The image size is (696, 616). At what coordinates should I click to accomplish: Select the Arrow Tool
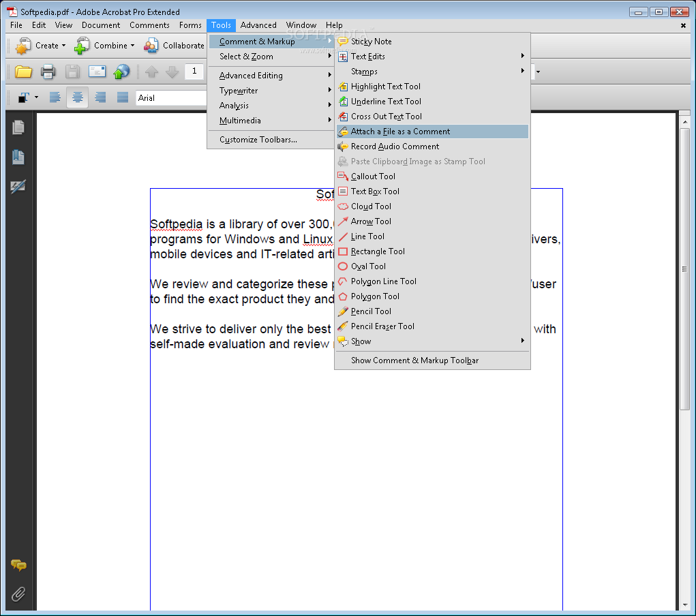click(432, 221)
